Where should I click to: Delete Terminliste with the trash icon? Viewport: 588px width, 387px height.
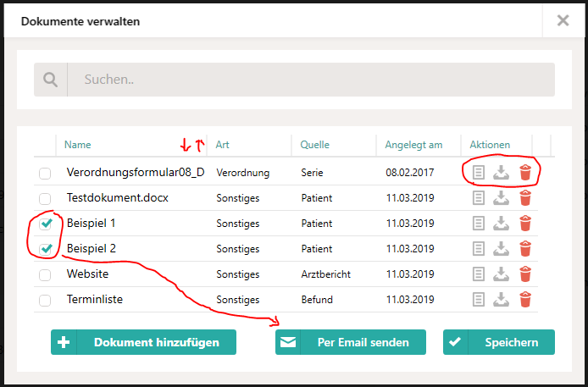point(525,299)
